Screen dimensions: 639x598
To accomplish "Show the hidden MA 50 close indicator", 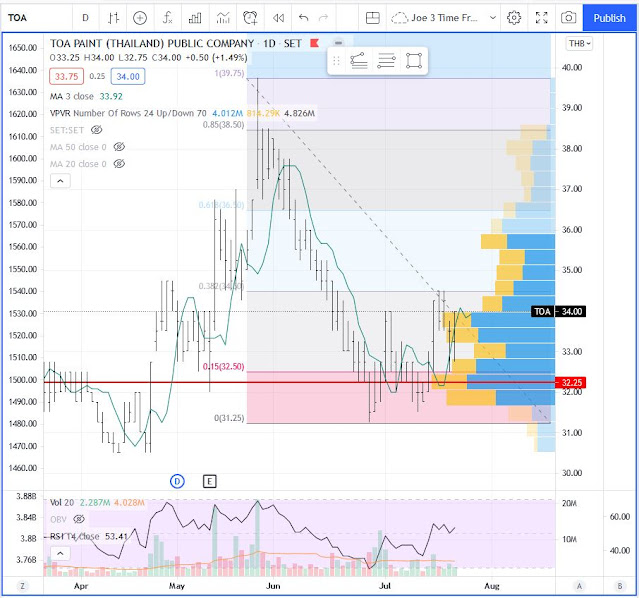I will 119,147.
